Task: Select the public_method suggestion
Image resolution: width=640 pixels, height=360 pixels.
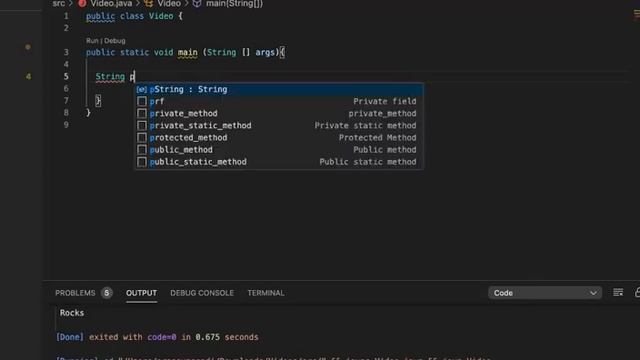Action: tap(280, 150)
